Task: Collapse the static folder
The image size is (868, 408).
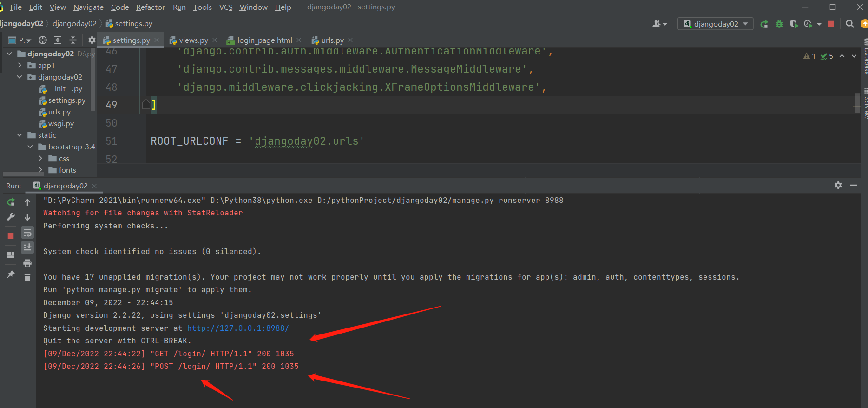Action: 20,135
